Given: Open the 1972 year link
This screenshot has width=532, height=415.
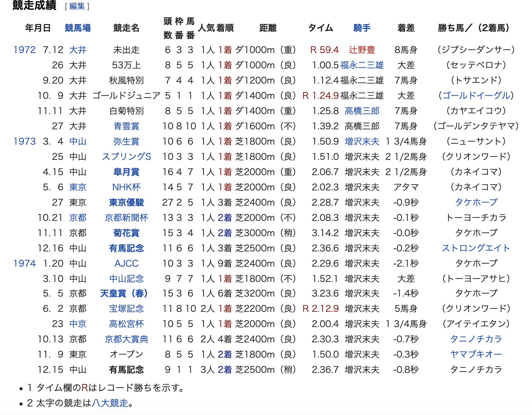Looking at the screenshot, I should click(24, 50).
